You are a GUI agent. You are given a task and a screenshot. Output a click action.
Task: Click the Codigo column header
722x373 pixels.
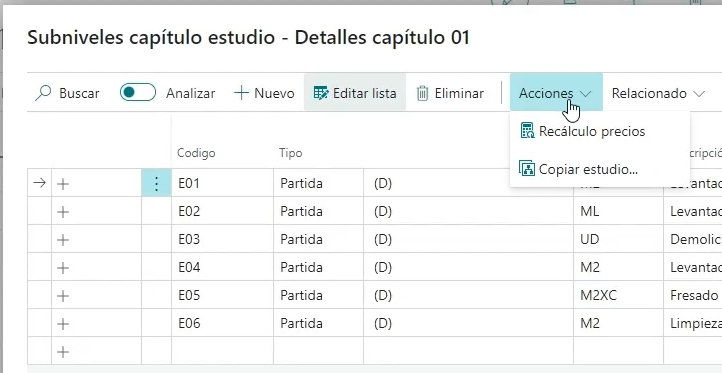point(196,153)
